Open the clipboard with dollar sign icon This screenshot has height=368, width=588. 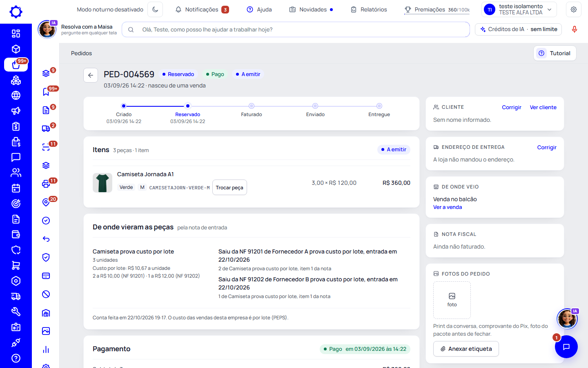[x=16, y=126]
